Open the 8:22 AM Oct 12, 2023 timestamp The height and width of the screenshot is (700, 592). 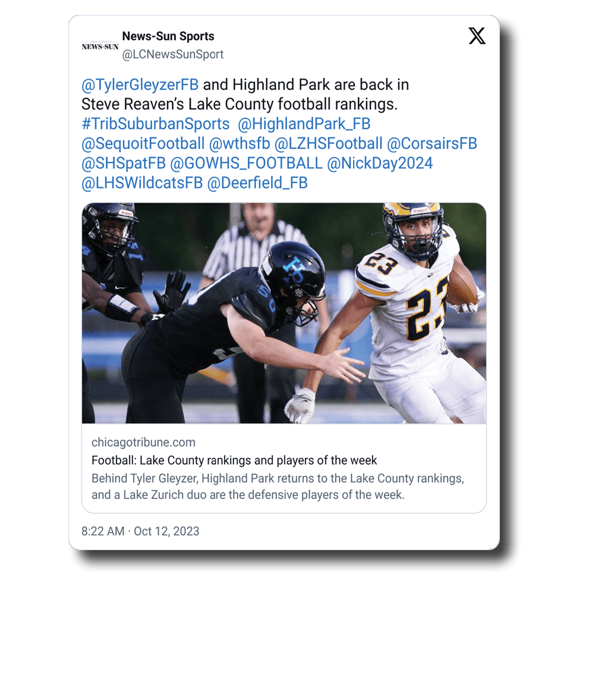[x=140, y=531]
